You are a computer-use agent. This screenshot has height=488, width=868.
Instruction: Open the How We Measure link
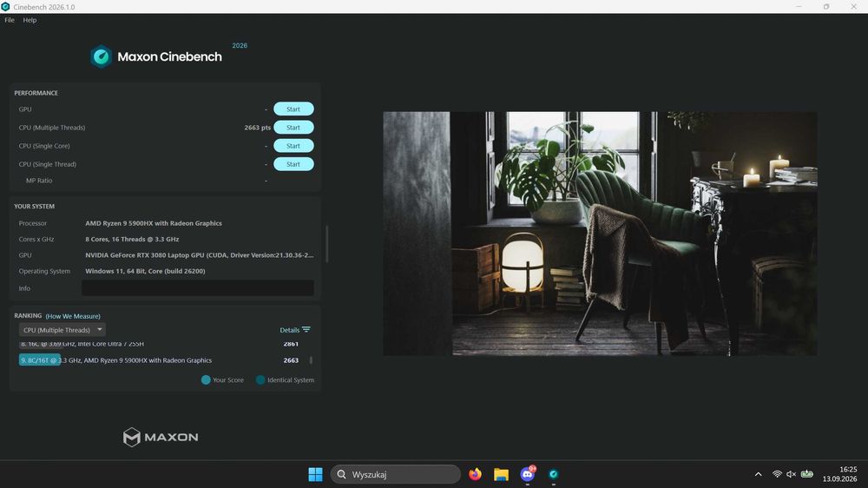(x=73, y=316)
